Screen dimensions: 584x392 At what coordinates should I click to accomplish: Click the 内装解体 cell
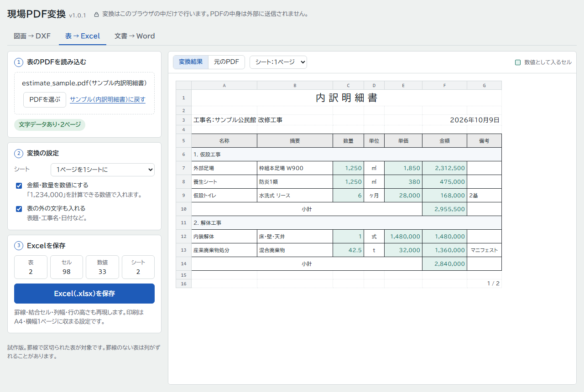(x=224, y=237)
